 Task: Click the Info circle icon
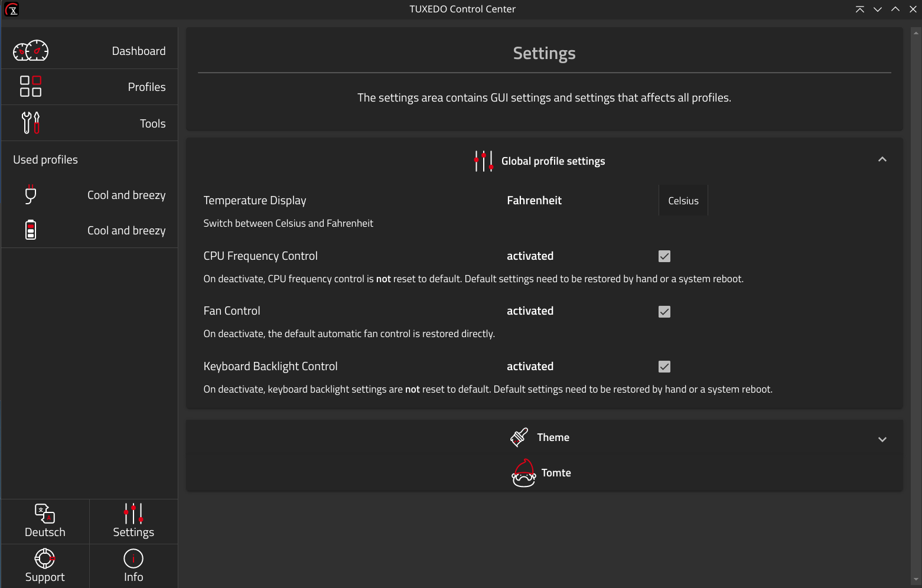(x=133, y=558)
